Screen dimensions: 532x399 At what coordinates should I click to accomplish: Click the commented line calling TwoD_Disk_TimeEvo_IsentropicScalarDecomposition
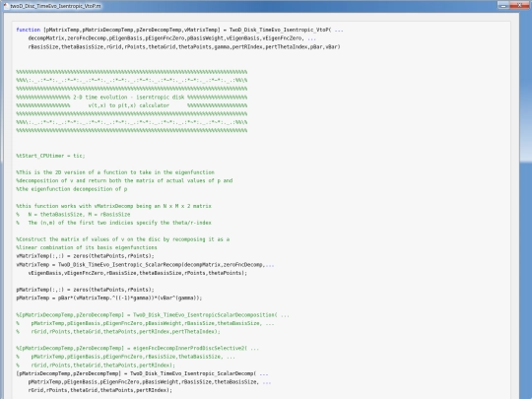click(x=153, y=315)
